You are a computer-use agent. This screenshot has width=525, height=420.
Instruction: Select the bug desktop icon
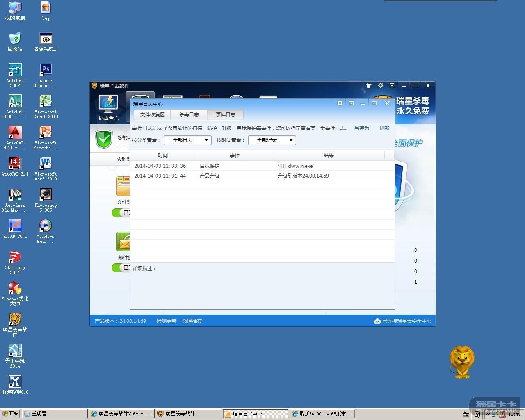tap(46, 11)
